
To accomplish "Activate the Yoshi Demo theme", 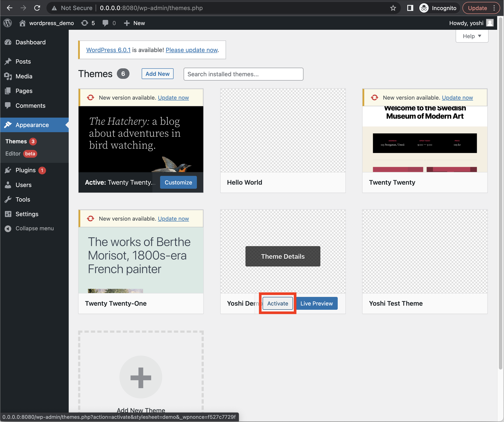I will pos(278,303).
